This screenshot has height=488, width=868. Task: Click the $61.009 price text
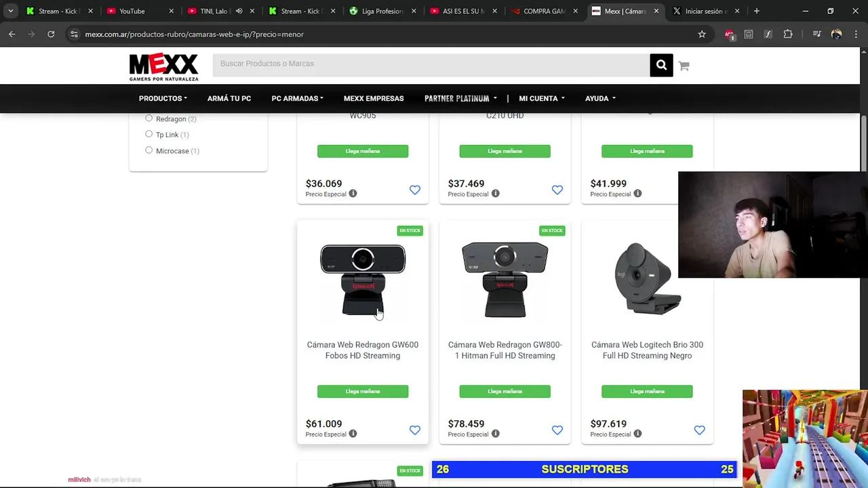[324, 424]
